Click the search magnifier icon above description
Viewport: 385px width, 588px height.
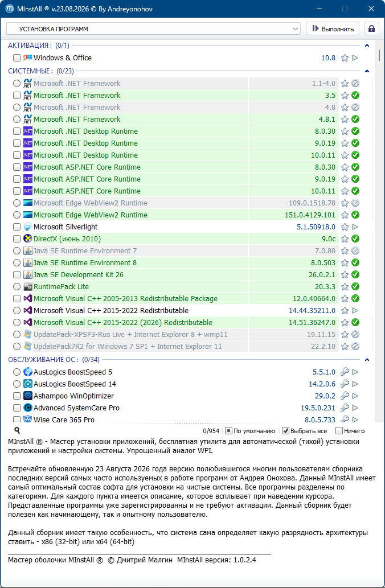coord(17,430)
